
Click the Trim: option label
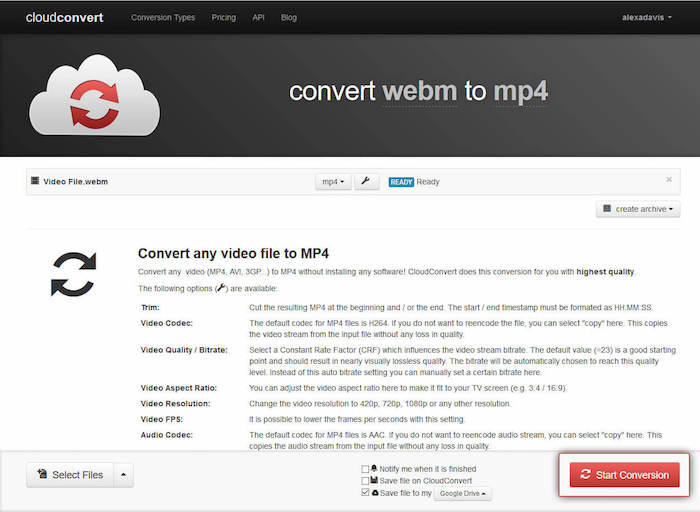click(150, 308)
